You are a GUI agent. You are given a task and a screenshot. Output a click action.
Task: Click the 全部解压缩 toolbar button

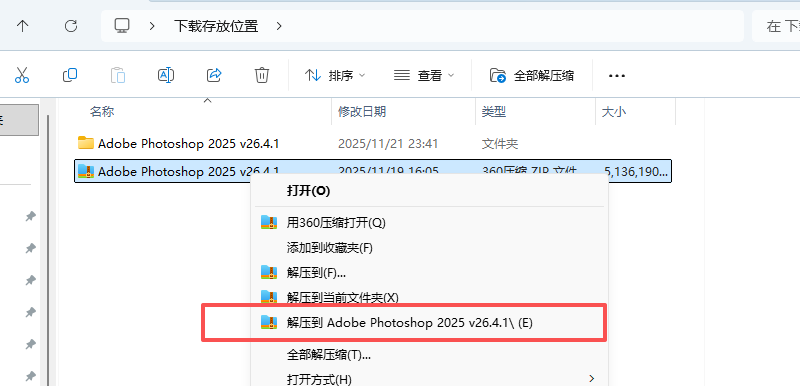pos(532,76)
